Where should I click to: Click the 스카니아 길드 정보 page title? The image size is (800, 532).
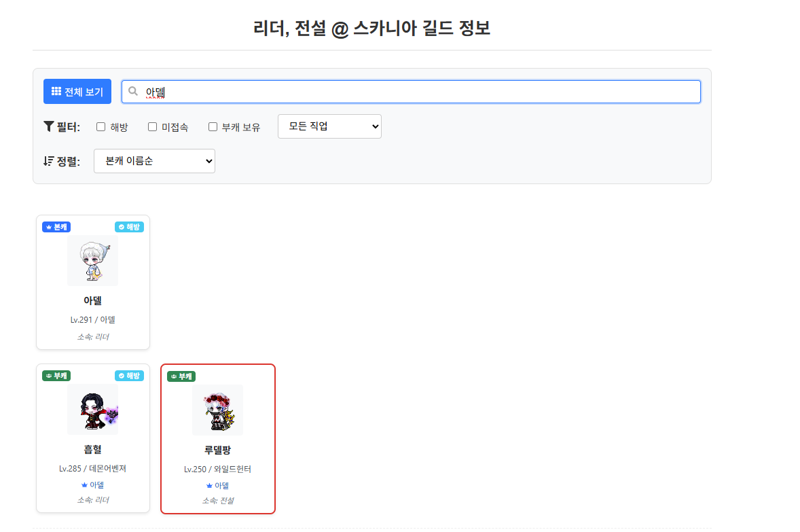(372, 28)
